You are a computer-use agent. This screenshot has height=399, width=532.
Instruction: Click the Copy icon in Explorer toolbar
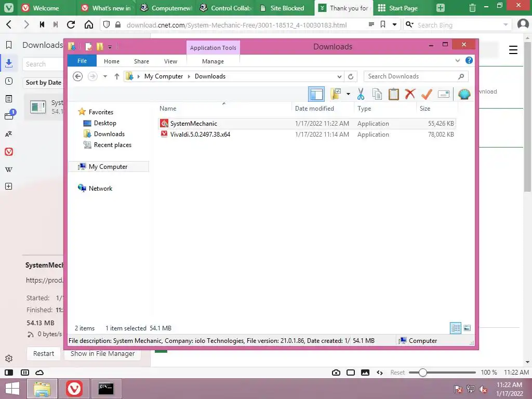tap(377, 94)
